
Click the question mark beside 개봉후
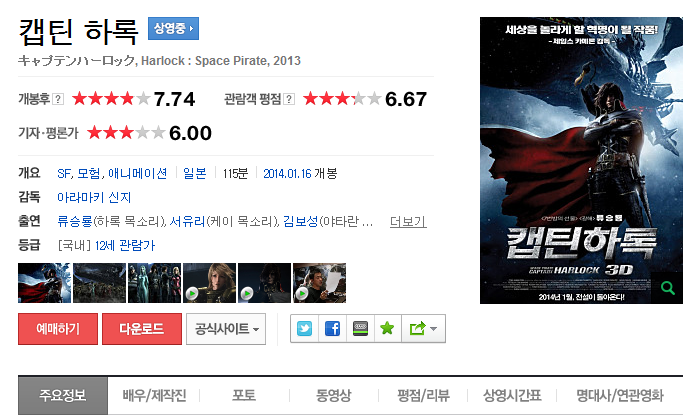pyautogui.click(x=58, y=99)
